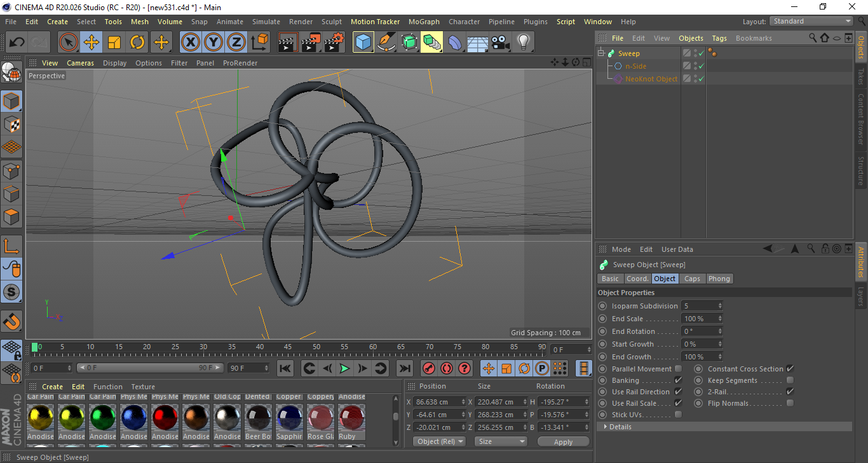Open the Layout dropdown
This screenshot has height=463, width=868.
pyautogui.click(x=811, y=21)
